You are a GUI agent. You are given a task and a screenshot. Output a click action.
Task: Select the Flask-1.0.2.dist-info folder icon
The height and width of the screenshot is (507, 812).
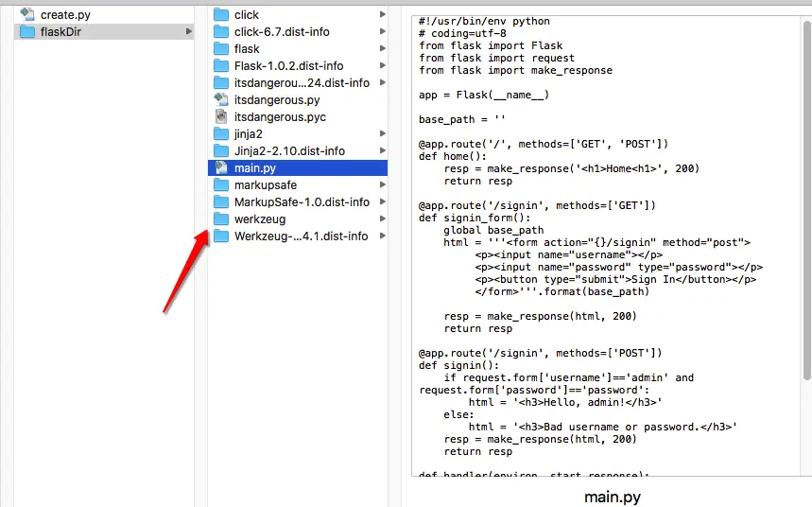221,66
